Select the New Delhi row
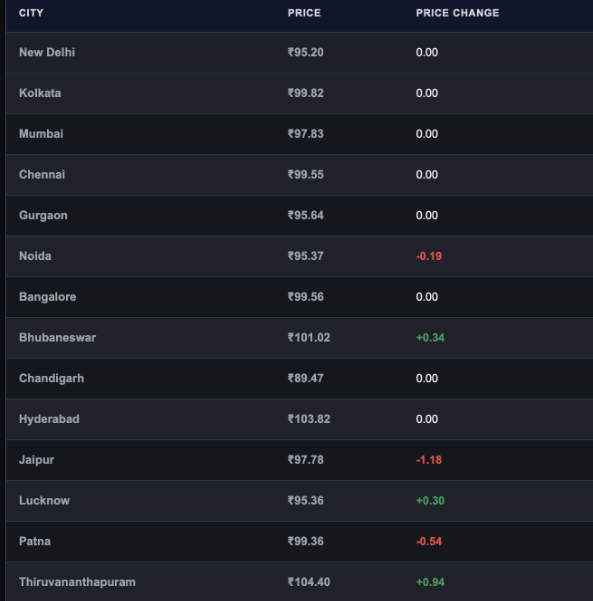Image resolution: width=593 pixels, height=601 pixels. pos(299,53)
